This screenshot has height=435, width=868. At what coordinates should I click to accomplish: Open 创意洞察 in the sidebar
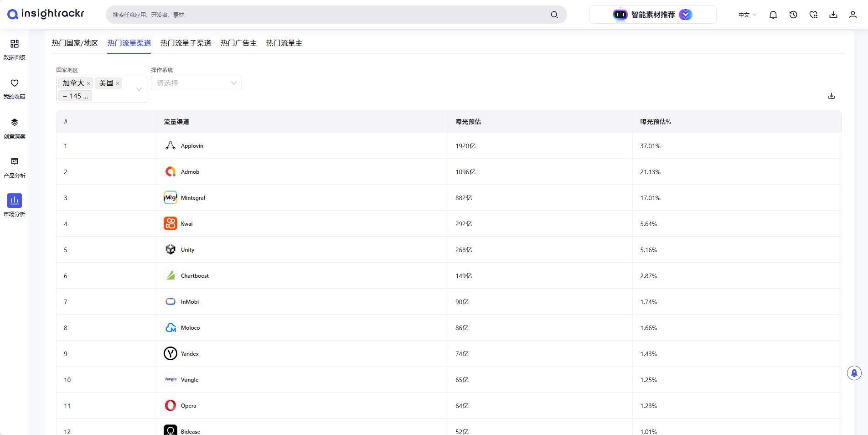[15, 129]
